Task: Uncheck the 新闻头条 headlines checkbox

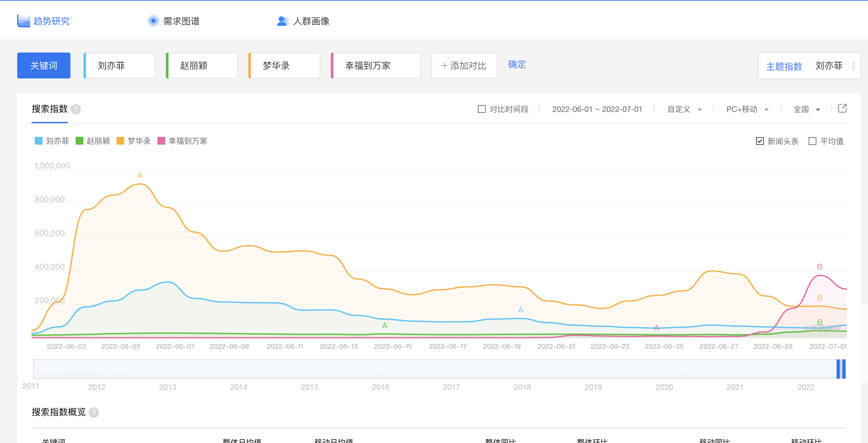Action: [x=760, y=141]
